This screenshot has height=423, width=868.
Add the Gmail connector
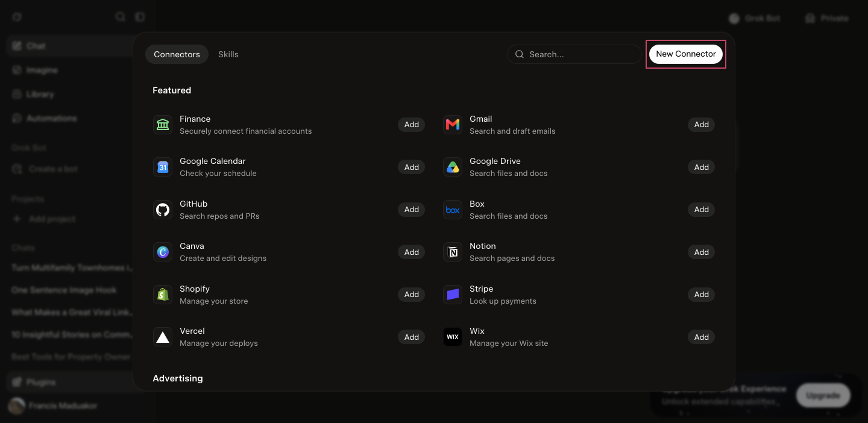(702, 125)
